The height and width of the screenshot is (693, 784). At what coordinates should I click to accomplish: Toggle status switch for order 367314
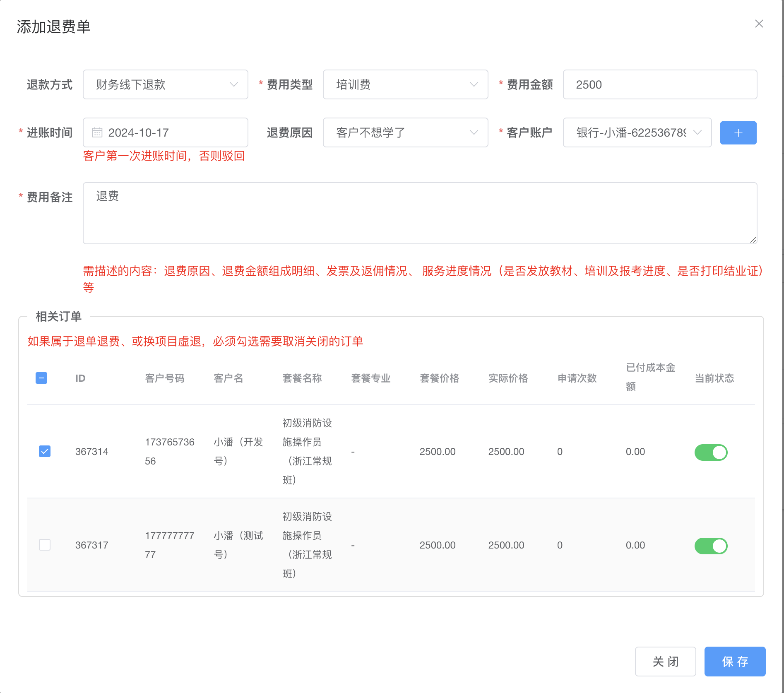711,452
